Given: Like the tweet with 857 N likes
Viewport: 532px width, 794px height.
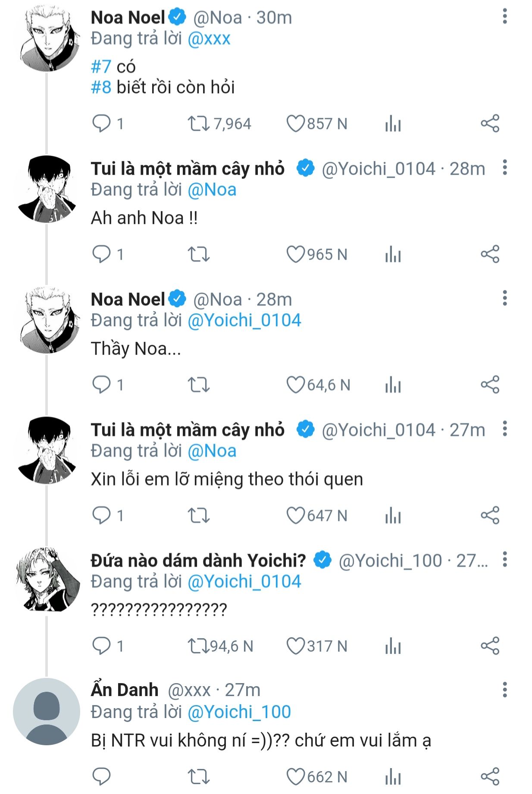Looking at the screenshot, I should (296, 123).
